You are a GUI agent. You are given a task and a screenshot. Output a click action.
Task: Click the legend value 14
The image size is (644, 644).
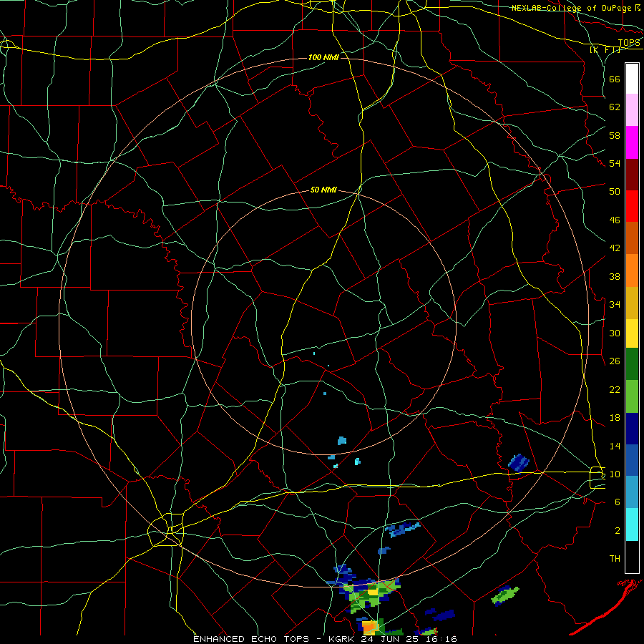pos(615,446)
